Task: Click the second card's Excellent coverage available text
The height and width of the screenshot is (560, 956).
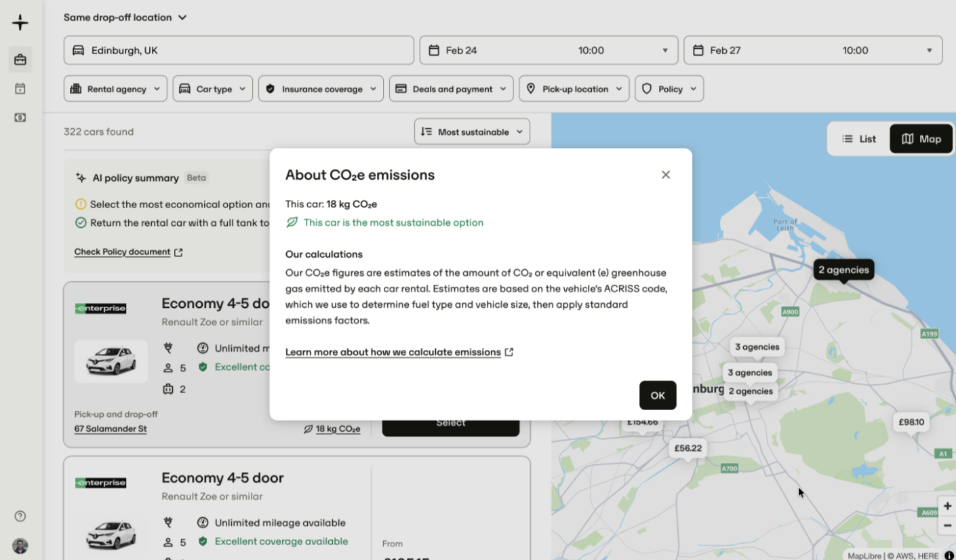Action: [281, 542]
